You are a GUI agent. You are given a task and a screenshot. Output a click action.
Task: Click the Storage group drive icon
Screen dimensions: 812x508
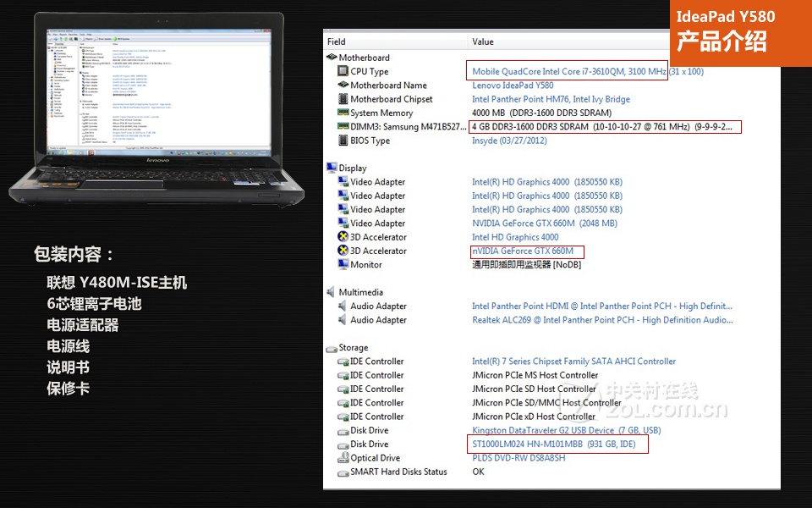click(332, 348)
